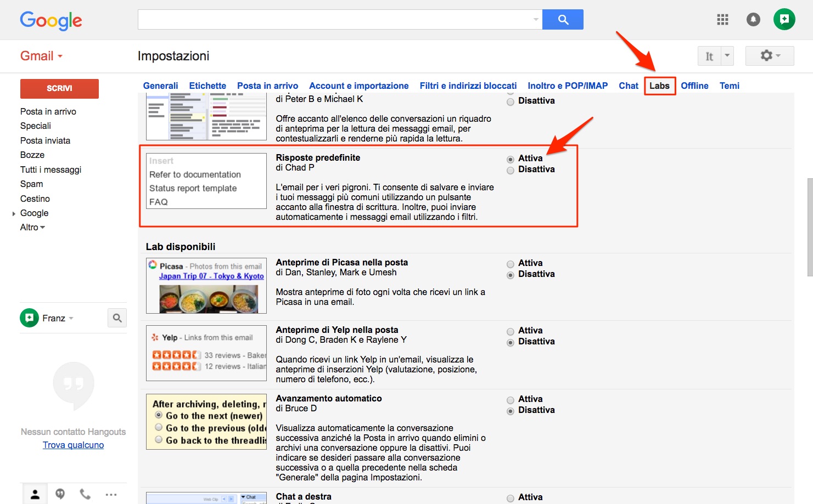This screenshot has height=504, width=813.
Task: Click the Trova qualcuno link
Action: (73, 445)
